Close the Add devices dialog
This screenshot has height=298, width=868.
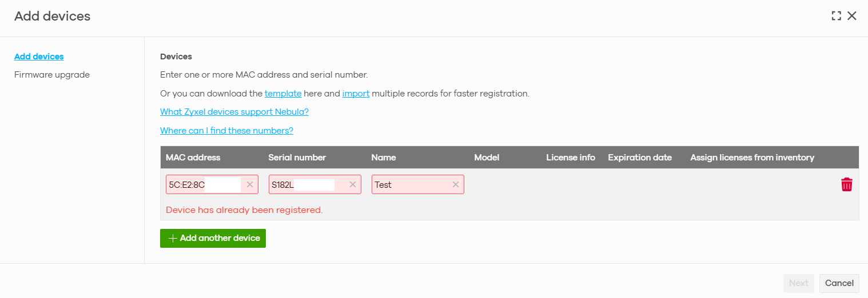coord(852,16)
